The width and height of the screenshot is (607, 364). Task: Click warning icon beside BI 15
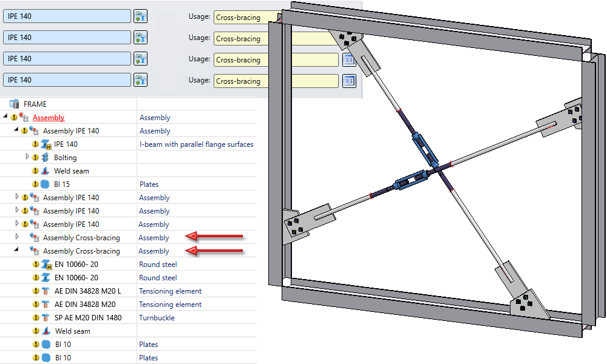(35, 184)
